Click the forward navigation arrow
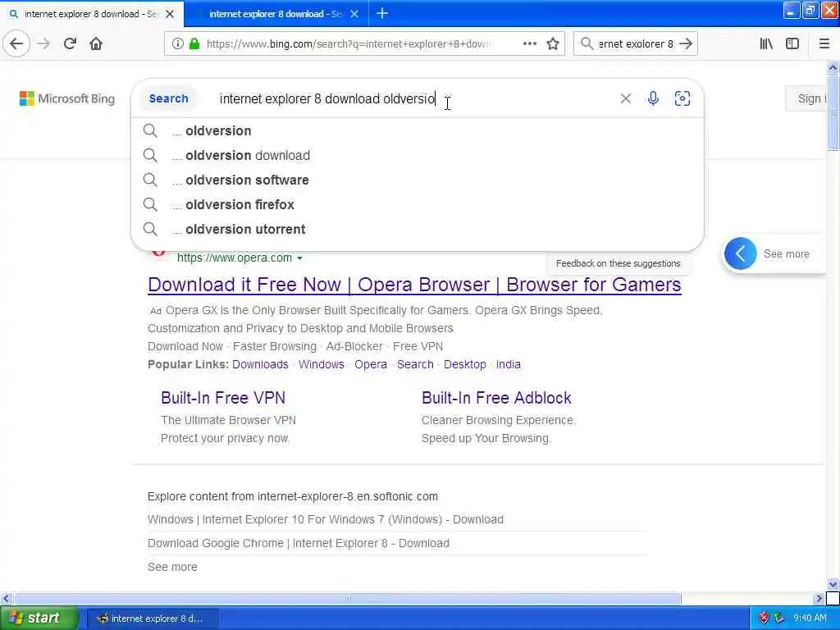This screenshot has height=630, width=840. [44, 43]
